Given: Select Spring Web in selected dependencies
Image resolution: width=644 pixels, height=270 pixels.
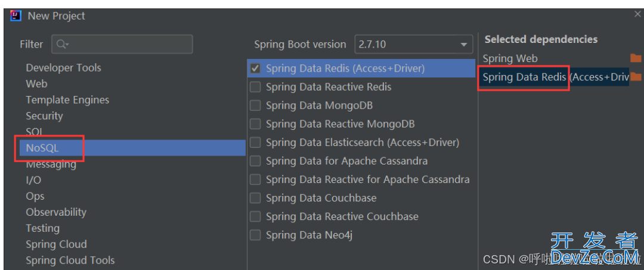Looking at the screenshot, I should [510, 58].
